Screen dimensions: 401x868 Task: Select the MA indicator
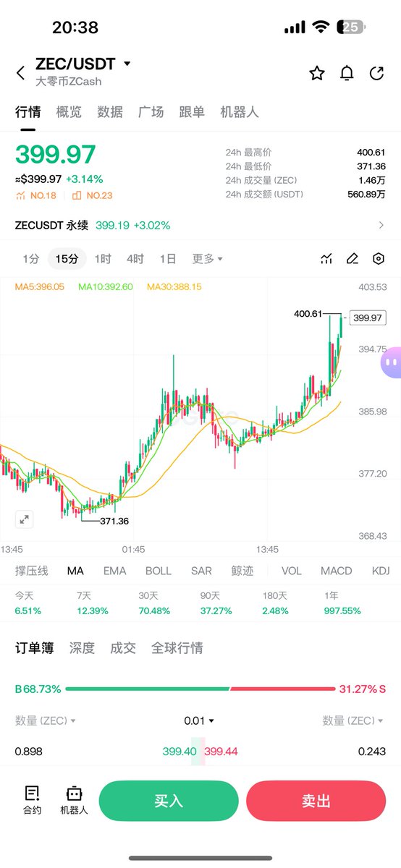tap(75, 571)
